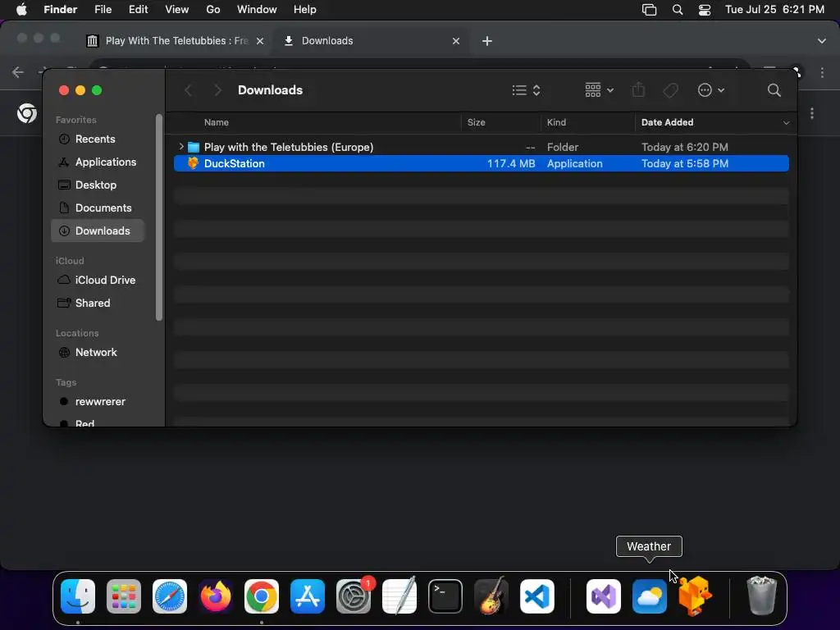Open the Edit menu
This screenshot has height=630, width=840.
[x=138, y=10]
